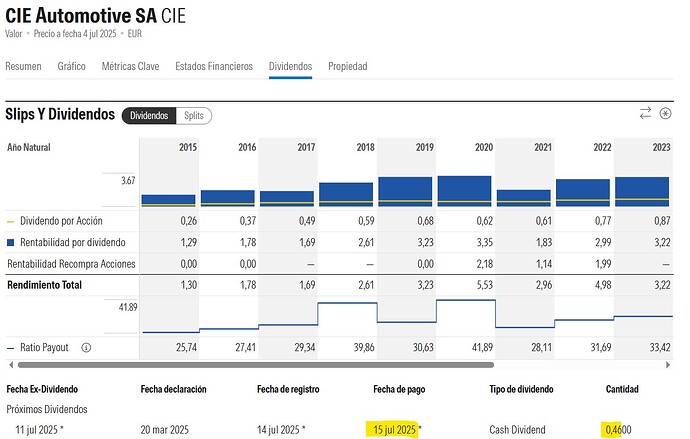Click the declaration date 20 mar 2025
The width and height of the screenshot is (690, 439).
(165, 430)
